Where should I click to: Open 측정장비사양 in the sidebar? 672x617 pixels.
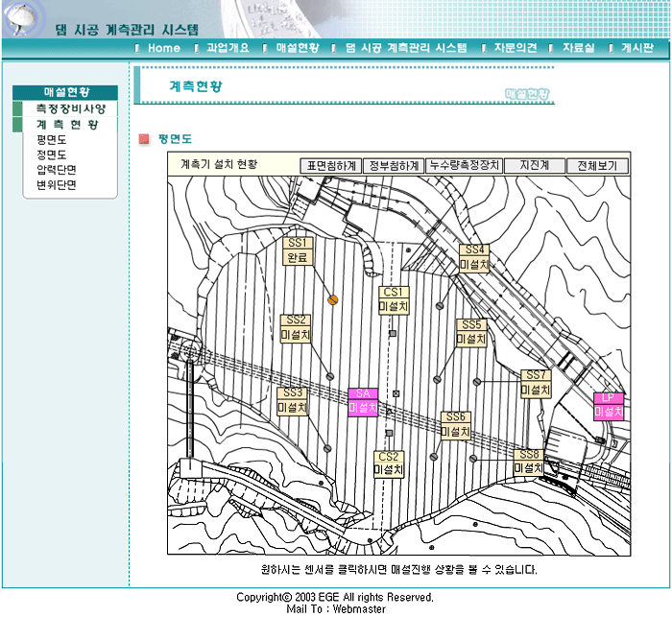[x=64, y=109]
